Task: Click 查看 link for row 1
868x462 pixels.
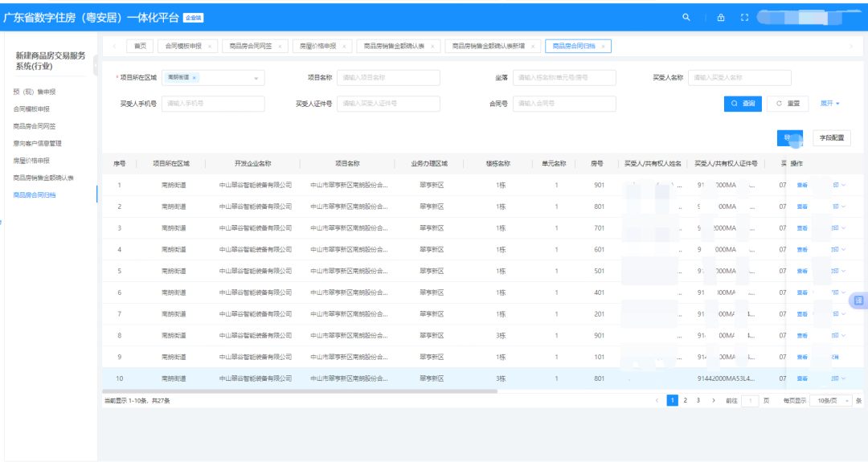Action: [x=801, y=185]
